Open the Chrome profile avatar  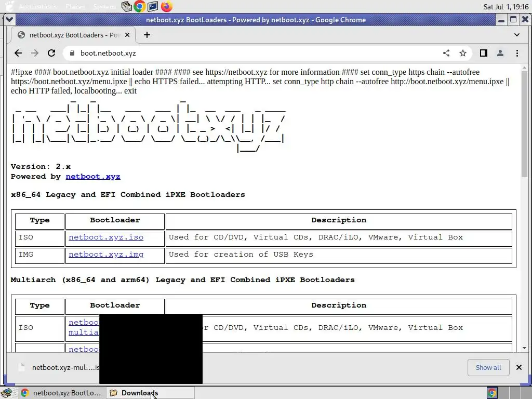[x=500, y=53]
